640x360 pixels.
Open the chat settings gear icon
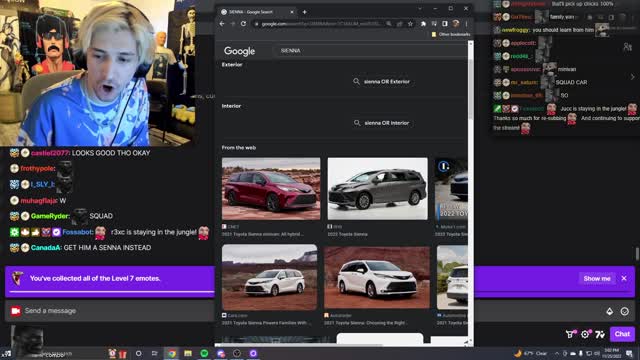point(585,334)
